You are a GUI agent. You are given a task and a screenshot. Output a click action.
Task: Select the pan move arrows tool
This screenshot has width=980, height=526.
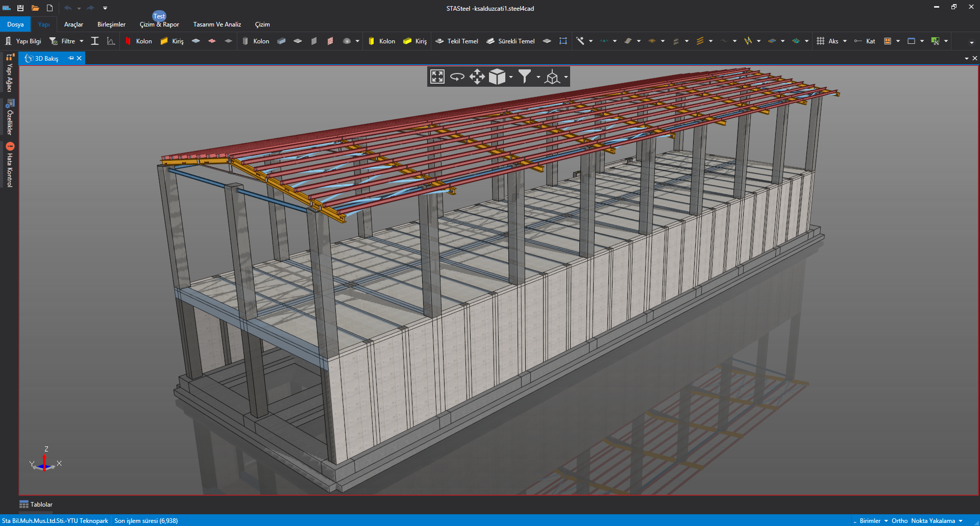[477, 77]
